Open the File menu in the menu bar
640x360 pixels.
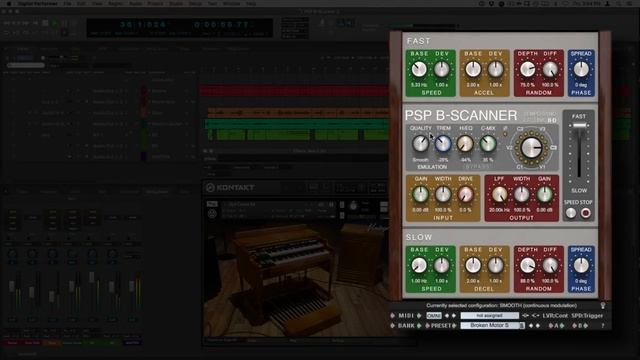pos(68,4)
